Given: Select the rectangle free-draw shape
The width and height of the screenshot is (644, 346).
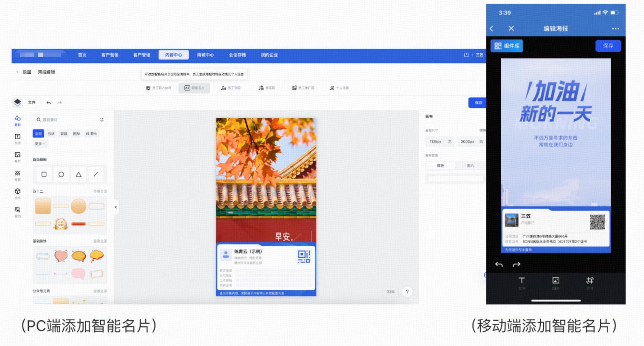Looking at the screenshot, I should (x=44, y=174).
